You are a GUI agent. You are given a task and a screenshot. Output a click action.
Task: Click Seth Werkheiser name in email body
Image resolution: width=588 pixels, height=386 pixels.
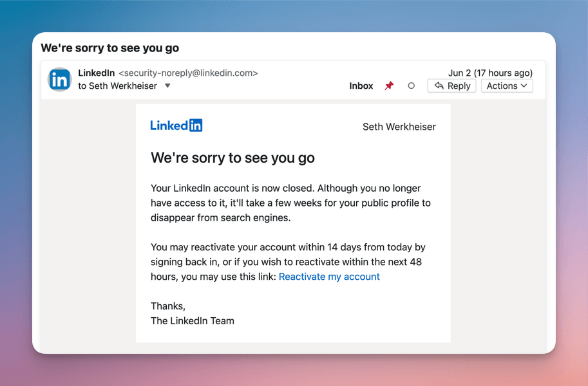point(399,127)
